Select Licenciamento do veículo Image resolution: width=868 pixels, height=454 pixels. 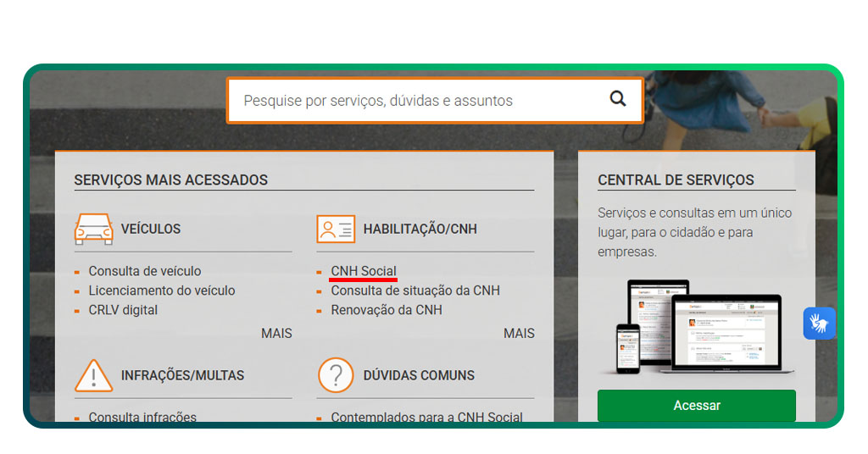click(x=162, y=291)
